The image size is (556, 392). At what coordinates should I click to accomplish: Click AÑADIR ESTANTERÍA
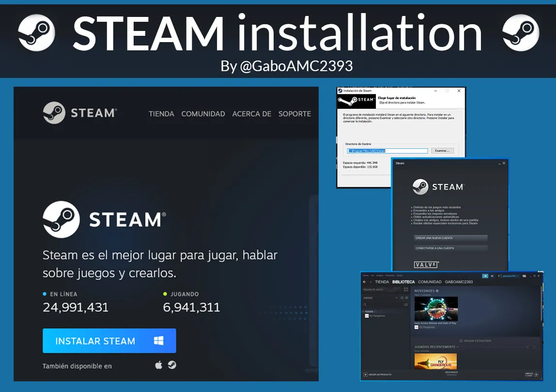click(475, 341)
